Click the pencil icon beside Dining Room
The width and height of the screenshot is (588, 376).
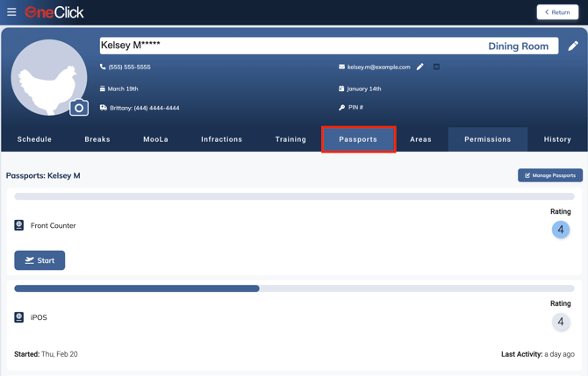click(x=573, y=46)
